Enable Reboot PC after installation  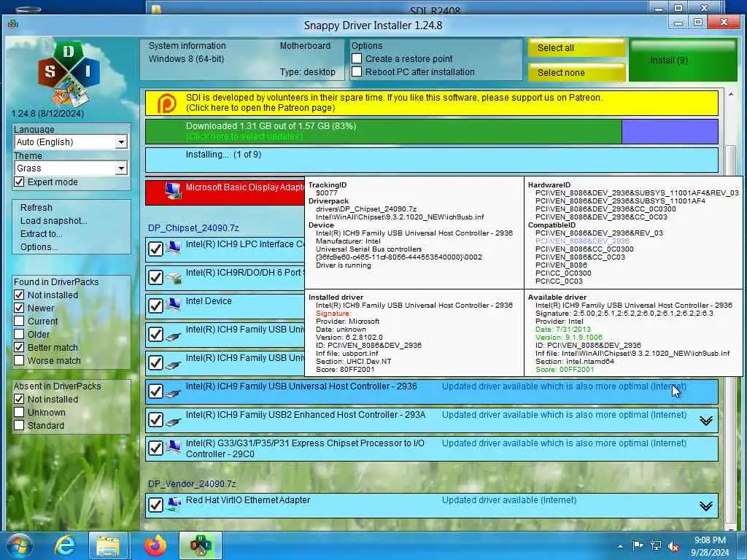[356, 71]
